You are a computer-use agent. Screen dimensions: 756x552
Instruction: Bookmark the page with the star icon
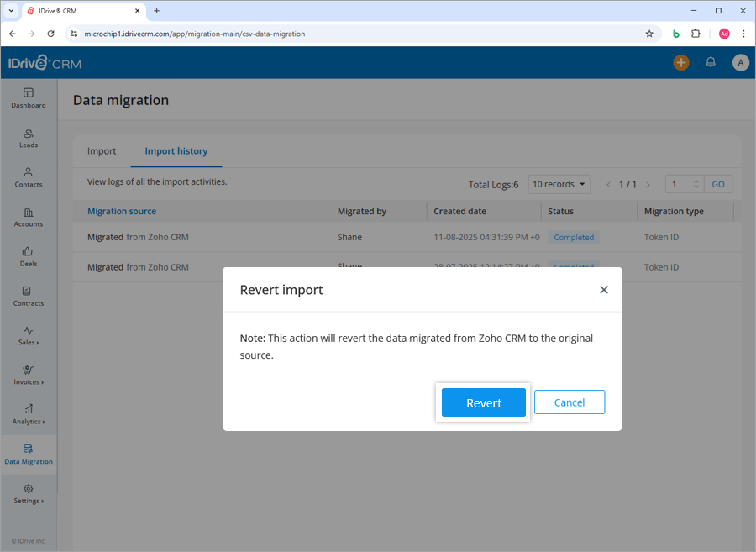click(649, 34)
